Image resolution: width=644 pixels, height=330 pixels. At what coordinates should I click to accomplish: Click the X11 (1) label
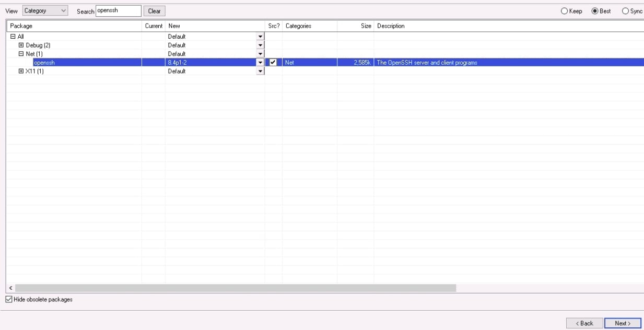pyautogui.click(x=34, y=71)
